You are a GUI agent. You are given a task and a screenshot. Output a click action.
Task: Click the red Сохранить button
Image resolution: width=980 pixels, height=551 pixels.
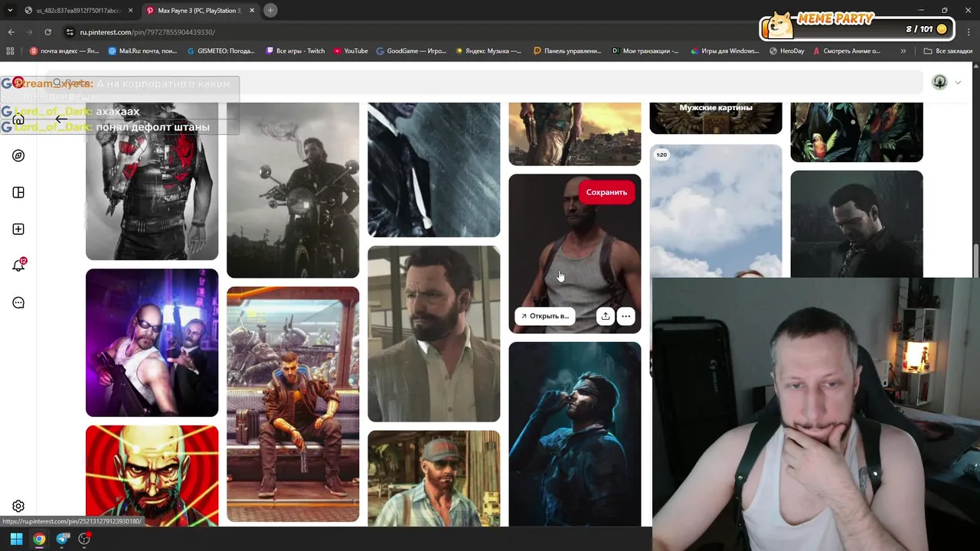tap(606, 192)
